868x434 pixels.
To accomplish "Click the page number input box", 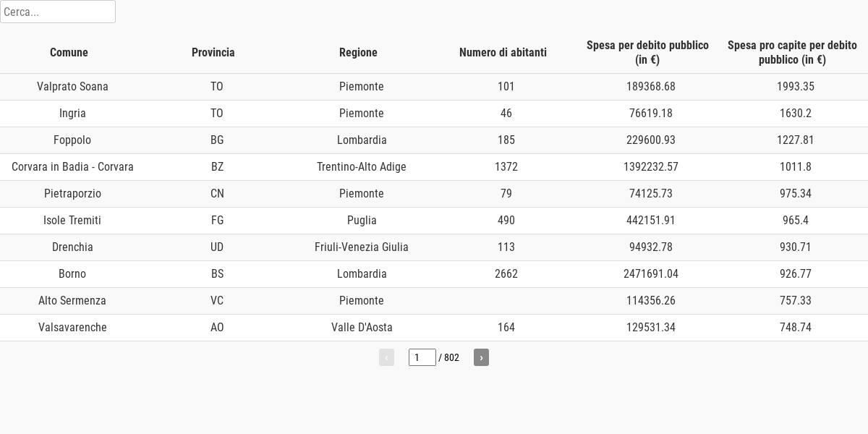I will [x=422, y=357].
